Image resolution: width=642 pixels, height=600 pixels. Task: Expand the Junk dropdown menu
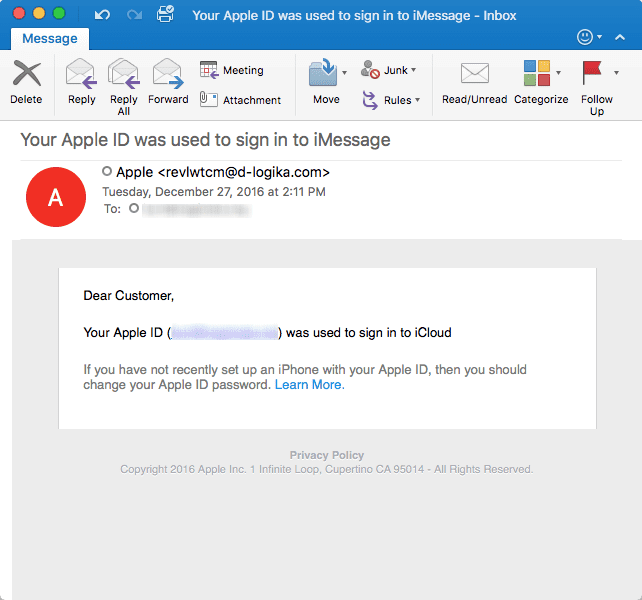pos(414,71)
